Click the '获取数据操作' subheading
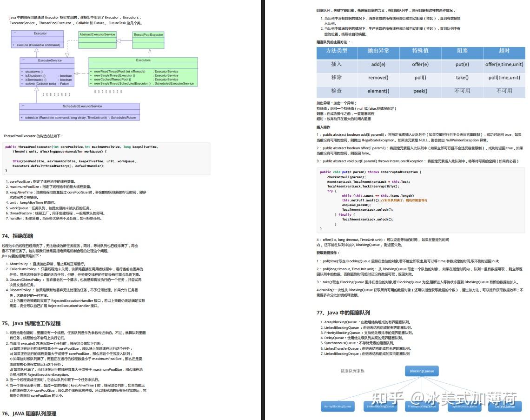 328,253
